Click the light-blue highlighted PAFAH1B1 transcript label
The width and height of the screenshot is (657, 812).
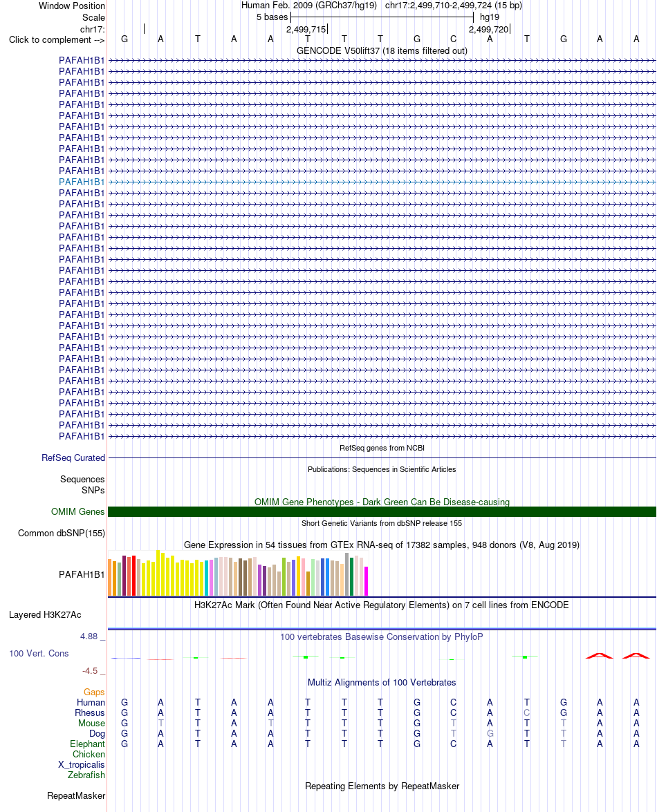coord(82,182)
